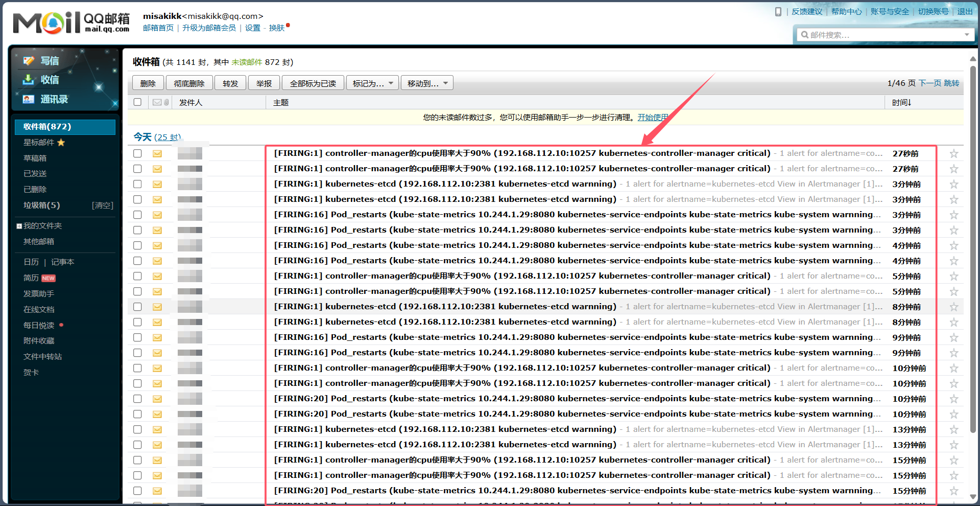Select checkbox of first 5分钟前 controller-manager email

(x=137, y=276)
